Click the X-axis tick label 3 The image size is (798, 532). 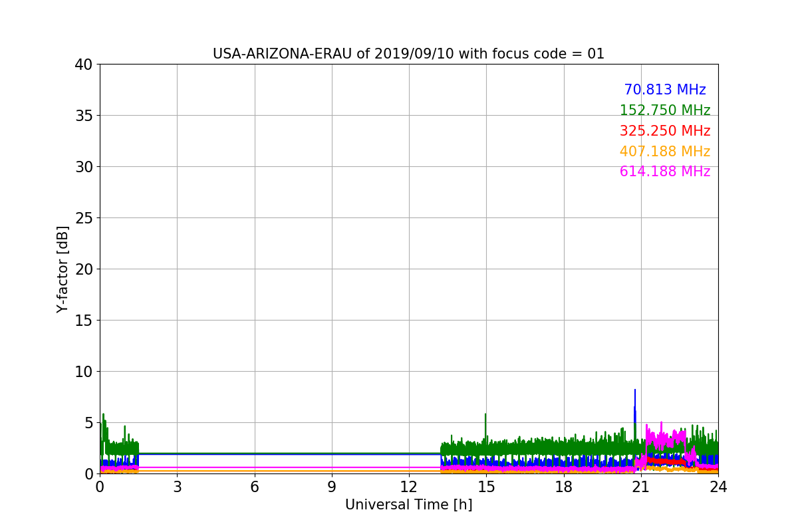[177, 487]
